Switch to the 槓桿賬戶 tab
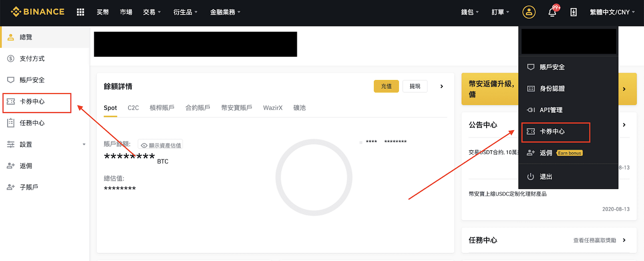This screenshot has width=644, height=261. coord(162,108)
